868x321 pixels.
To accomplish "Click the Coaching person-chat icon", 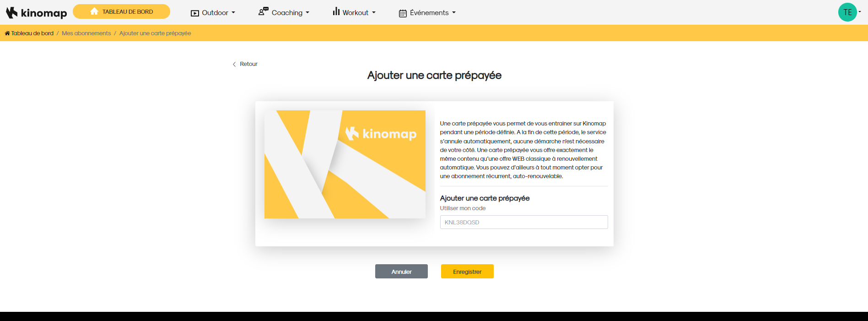I will coord(263,11).
